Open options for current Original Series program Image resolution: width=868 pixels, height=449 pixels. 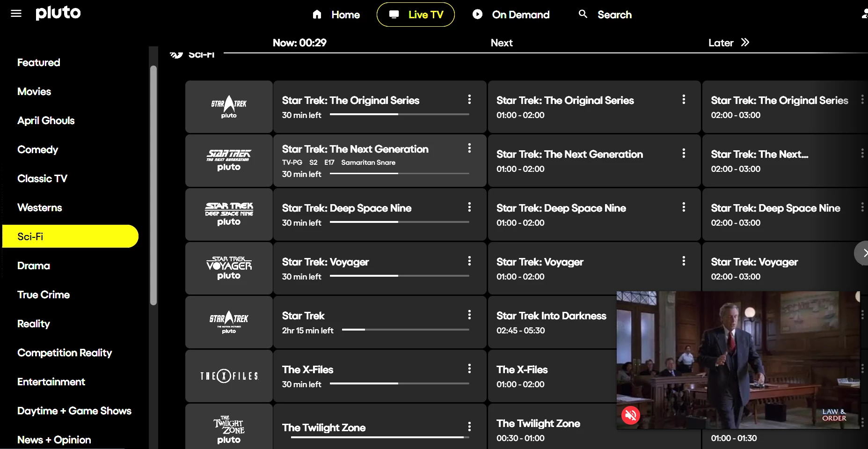pos(469,99)
